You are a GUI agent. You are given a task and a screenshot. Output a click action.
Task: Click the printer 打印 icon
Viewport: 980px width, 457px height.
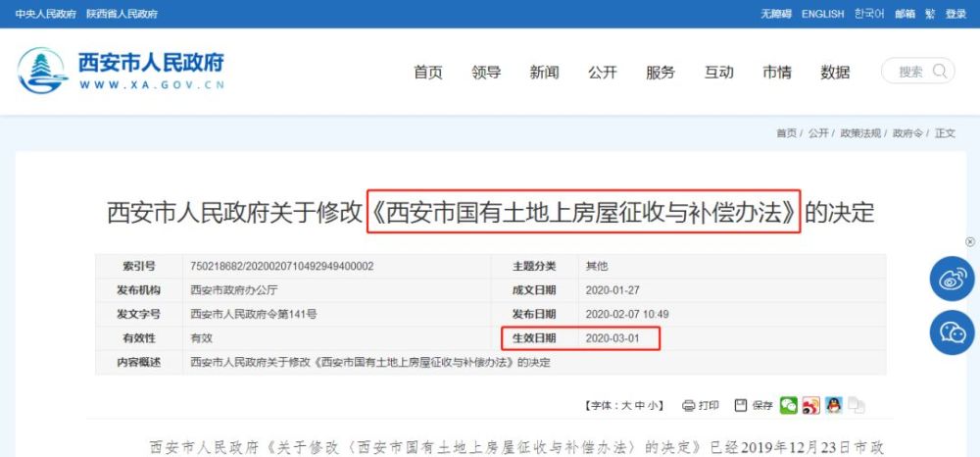tap(688, 406)
